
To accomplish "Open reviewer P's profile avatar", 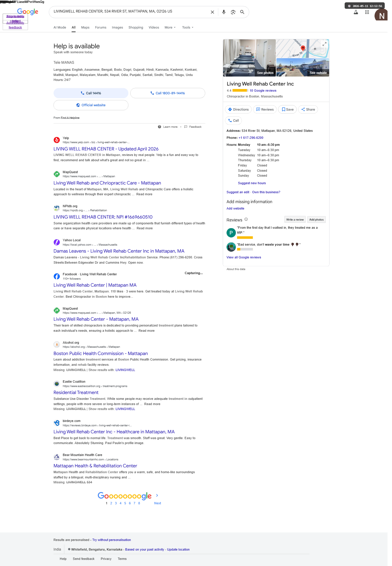I will [x=231, y=233].
